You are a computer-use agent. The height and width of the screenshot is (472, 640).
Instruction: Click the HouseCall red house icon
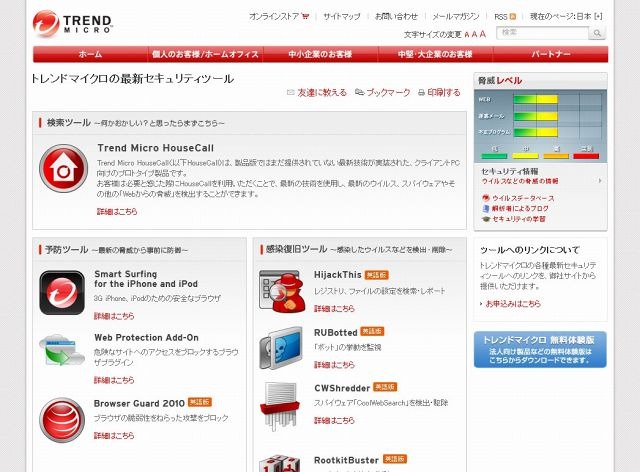coord(63,168)
